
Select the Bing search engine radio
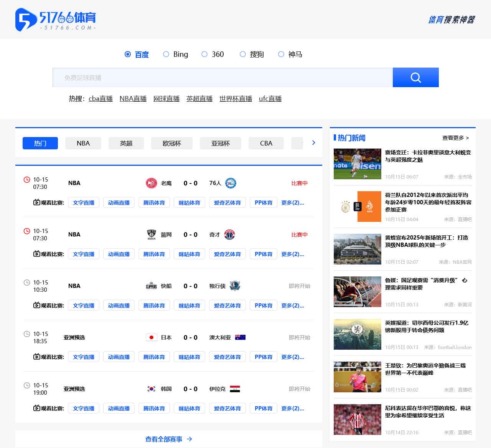166,54
